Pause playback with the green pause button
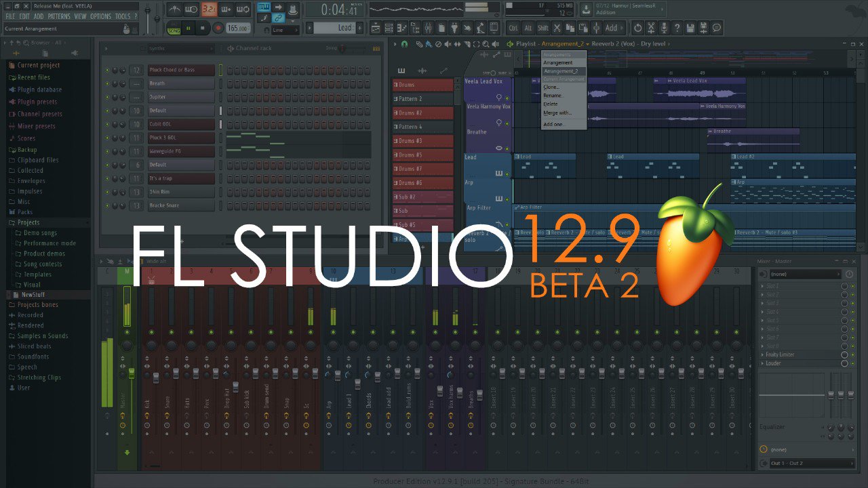The height and width of the screenshot is (488, 868). (x=188, y=28)
